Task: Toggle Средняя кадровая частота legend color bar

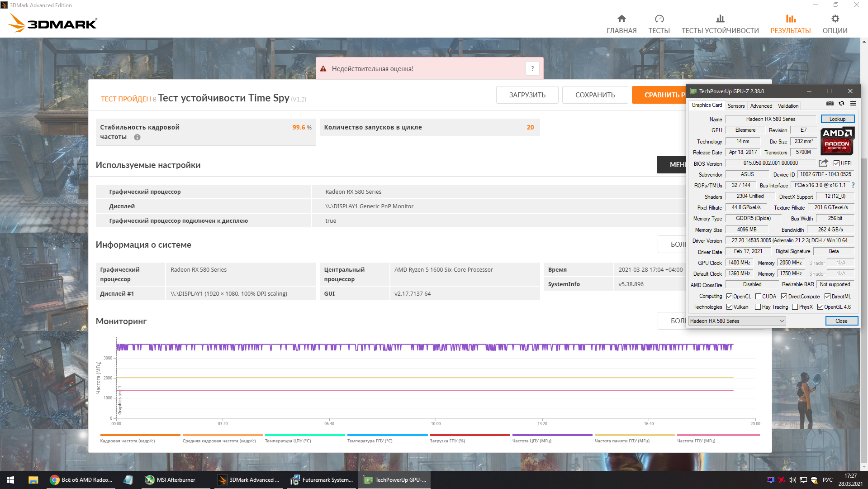Action: (223, 435)
